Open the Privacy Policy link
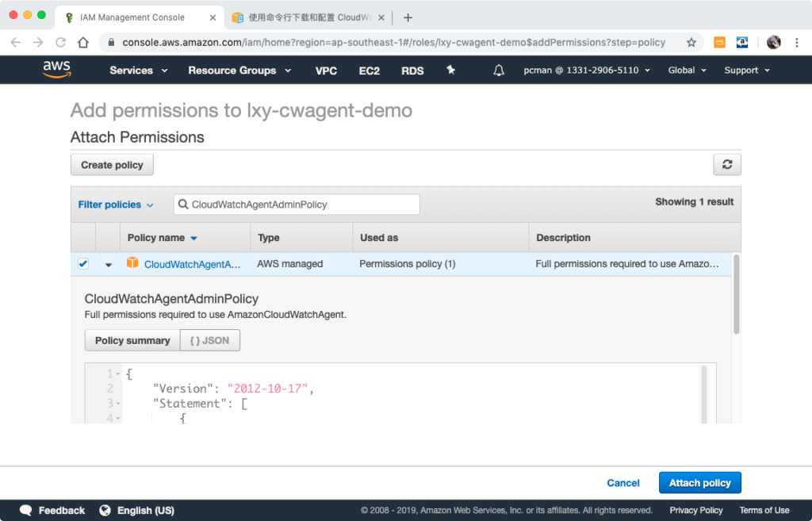 point(696,510)
